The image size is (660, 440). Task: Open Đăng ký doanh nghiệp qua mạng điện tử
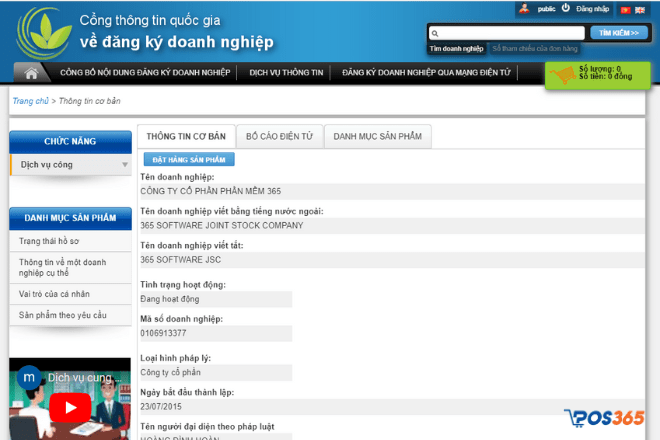[x=426, y=72]
